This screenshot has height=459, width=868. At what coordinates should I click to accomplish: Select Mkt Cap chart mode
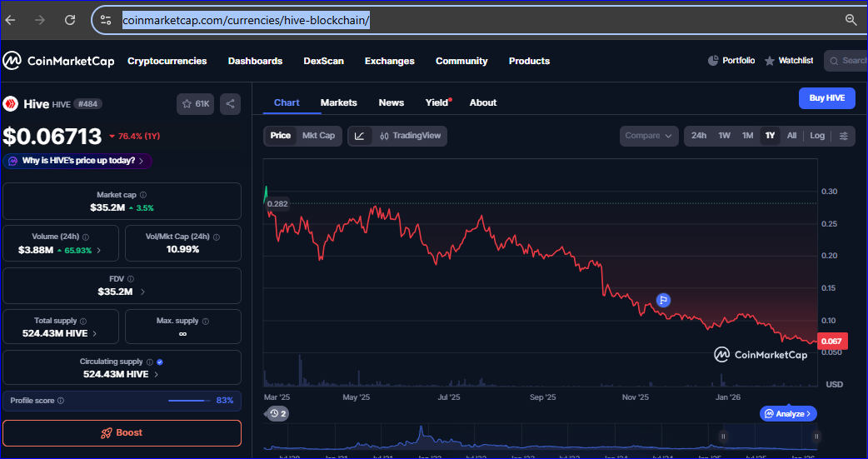click(x=318, y=136)
